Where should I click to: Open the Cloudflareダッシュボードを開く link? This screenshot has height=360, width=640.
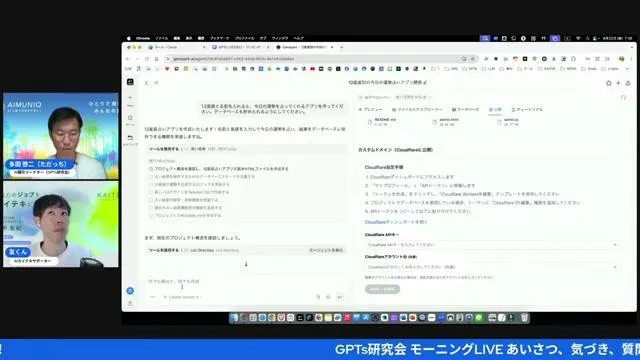click(x=396, y=222)
